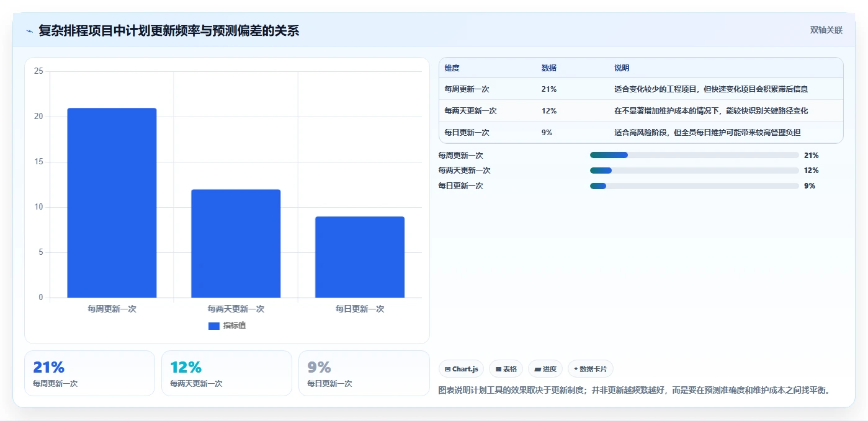Click the 指标值 legend label
Viewport: 868px width, 421px height.
click(x=235, y=326)
